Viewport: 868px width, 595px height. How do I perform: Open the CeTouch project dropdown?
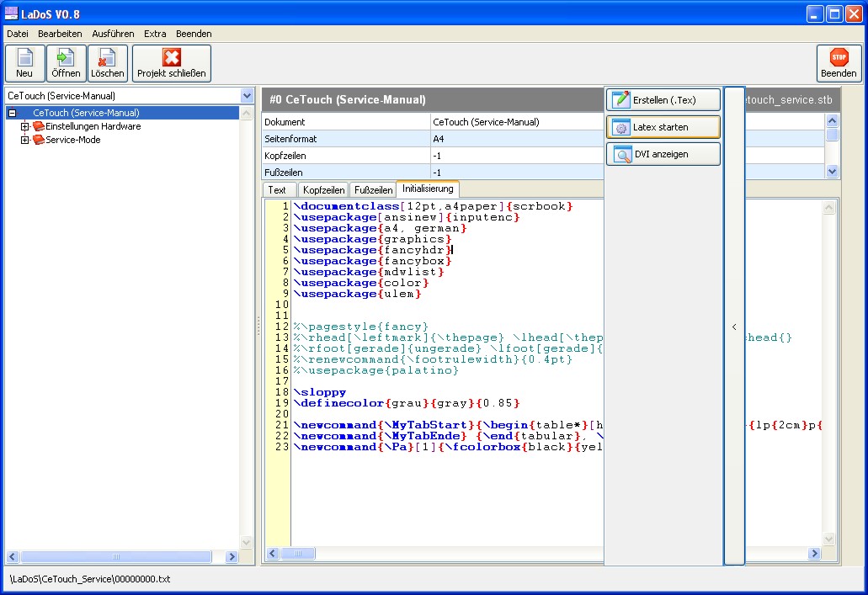[247, 96]
